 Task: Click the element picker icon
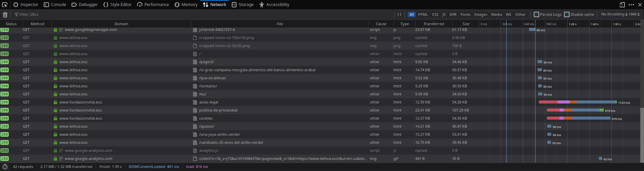[5, 5]
